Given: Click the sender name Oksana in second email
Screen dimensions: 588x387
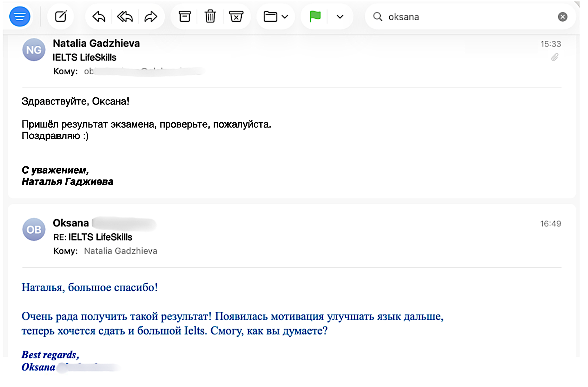Looking at the screenshot, I should tap(71, 223).
